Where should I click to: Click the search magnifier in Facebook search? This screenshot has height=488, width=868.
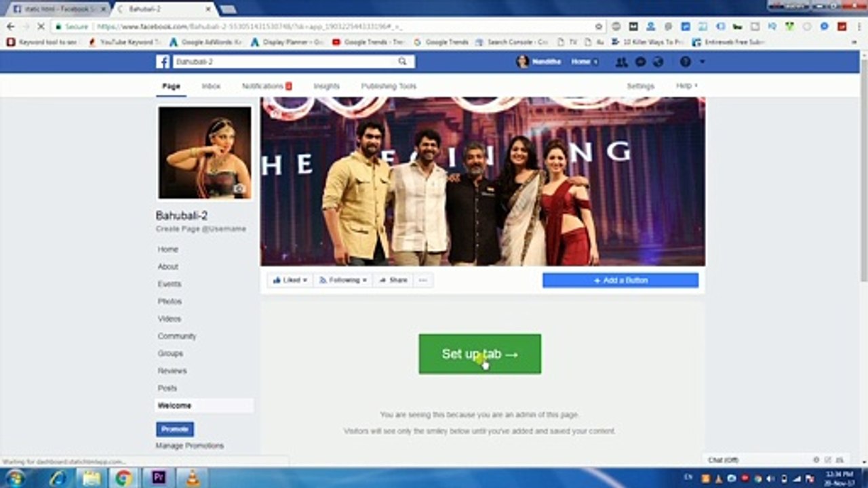(402, 62)
